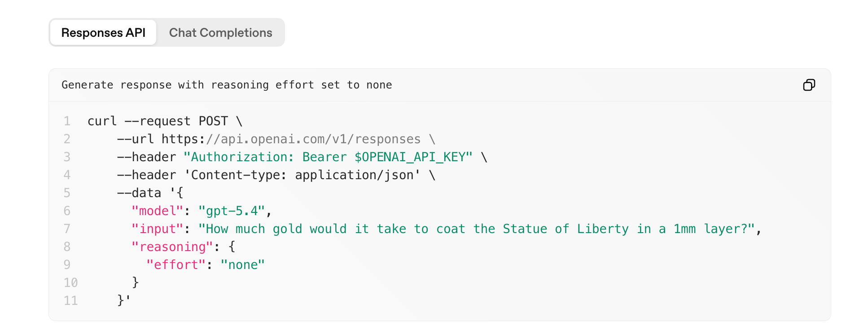Click the "gpt-5.4" model value

[232, 211]
